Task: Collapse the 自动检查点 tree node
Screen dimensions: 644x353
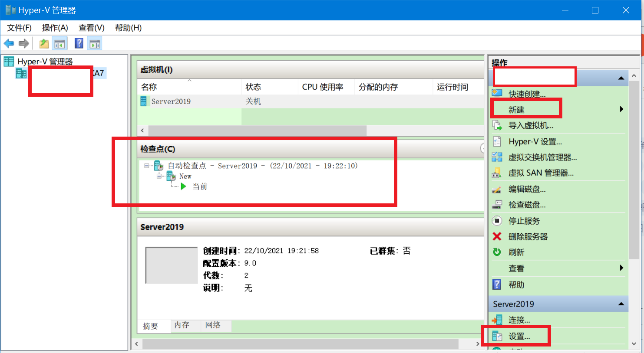Action: click(147, 166)
